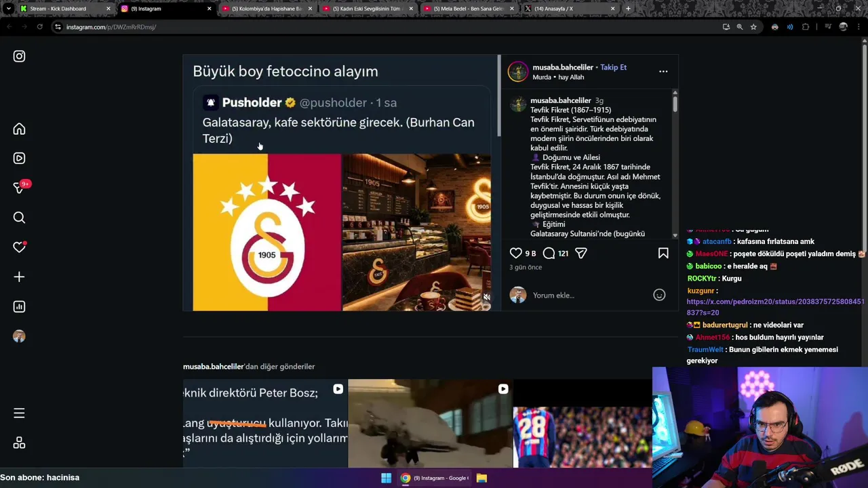Open File Explorer from taskbar
868x488 pixels.
pyautogui.click(x=481, y=478)
